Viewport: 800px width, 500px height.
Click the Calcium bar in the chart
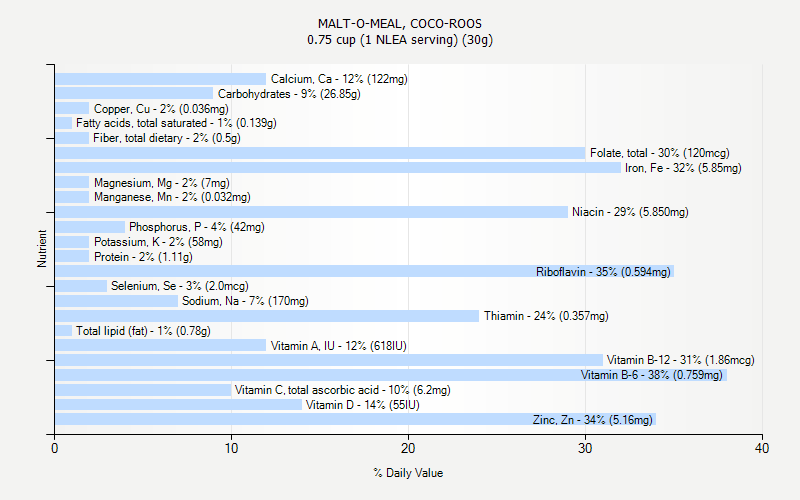[160, 79]
